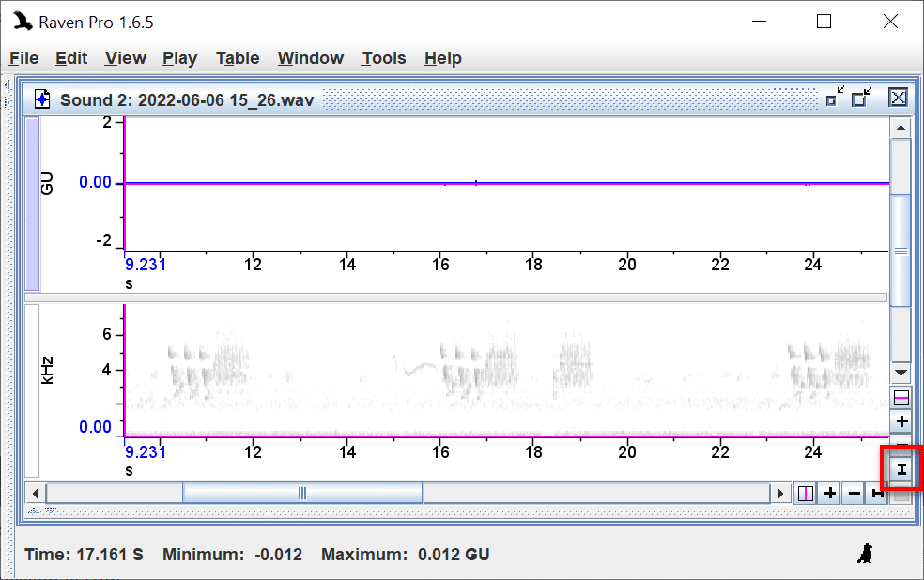Iconify the Sound 2 internal window
Screen dimensions: 924x580
pyautogui.click(x=834, y=98)
